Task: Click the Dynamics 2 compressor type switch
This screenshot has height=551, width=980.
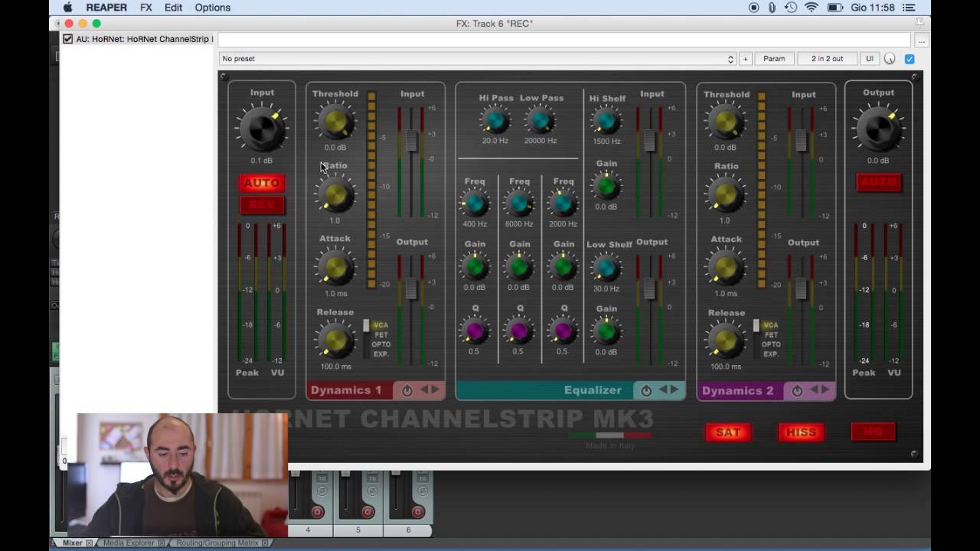Action: pyautogui.click(x=756, y=339)
